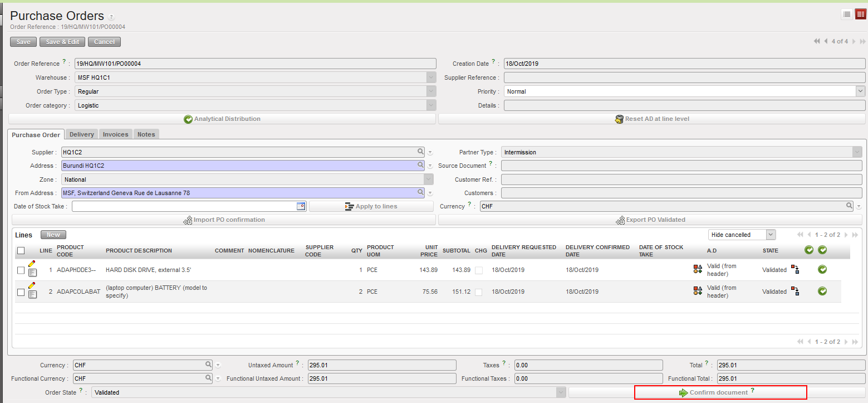Image resolution: width=868 pixels, height=403 pixels.
Task: Click the pencil edit icon on line 1
Action: (32, 263)
